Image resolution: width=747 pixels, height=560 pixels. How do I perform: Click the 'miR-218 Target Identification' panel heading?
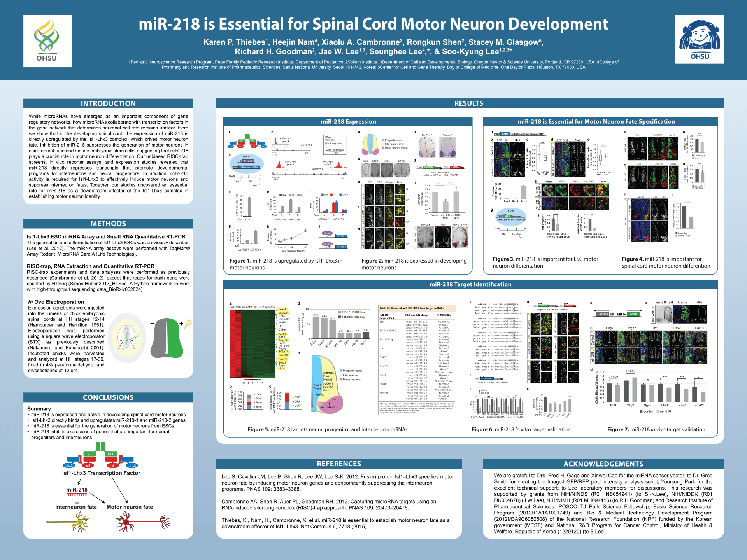470,285
